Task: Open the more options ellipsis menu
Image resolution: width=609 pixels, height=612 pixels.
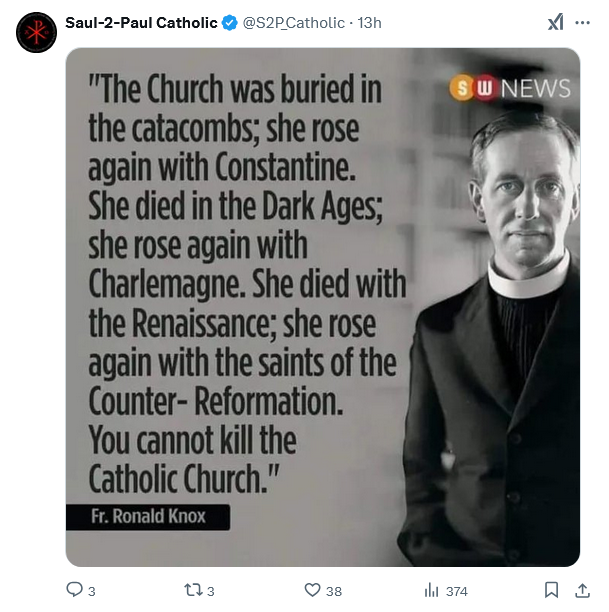Action: pyautogui.click(x=583, y=23)
